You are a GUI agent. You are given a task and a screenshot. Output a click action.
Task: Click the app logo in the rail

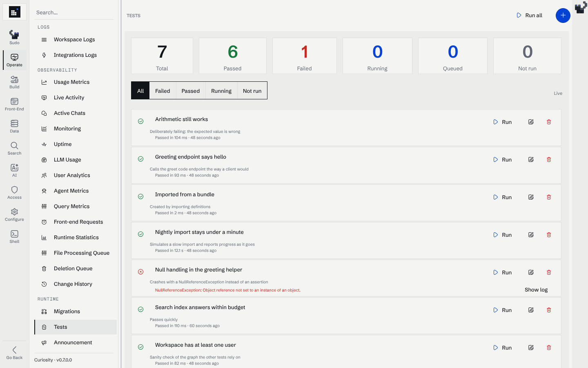14,12
